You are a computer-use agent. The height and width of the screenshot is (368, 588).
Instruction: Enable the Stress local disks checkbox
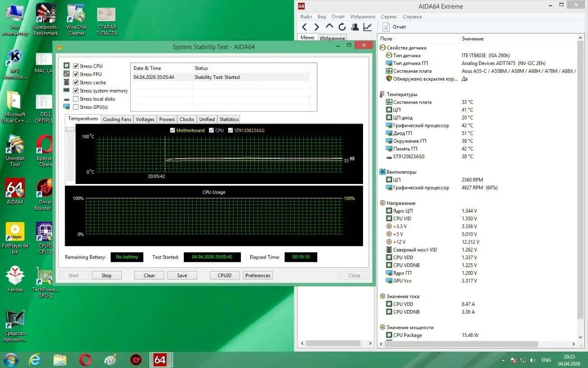pos(76,99)
